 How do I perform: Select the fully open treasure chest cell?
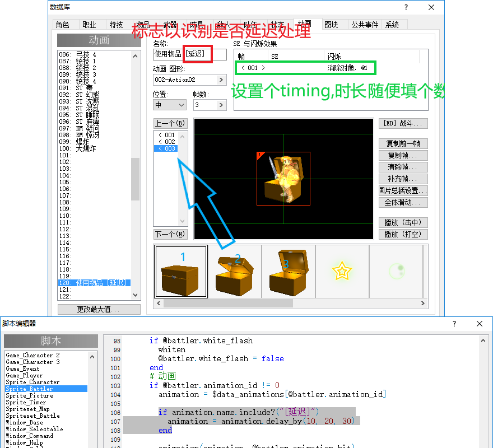pyautogui.click(x=289, y=271)
